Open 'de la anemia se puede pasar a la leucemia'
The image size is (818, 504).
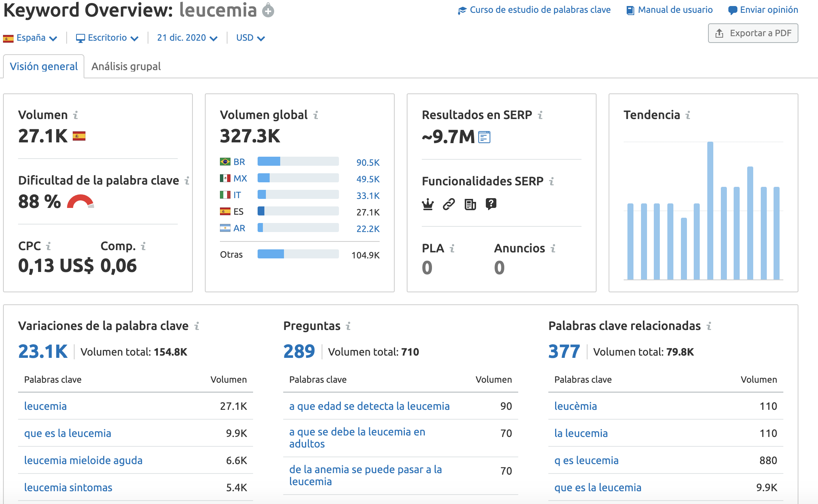365,475
